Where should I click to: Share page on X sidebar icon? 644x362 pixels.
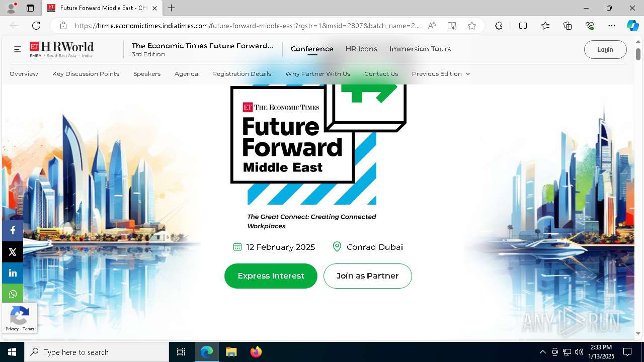coord(13,252)
